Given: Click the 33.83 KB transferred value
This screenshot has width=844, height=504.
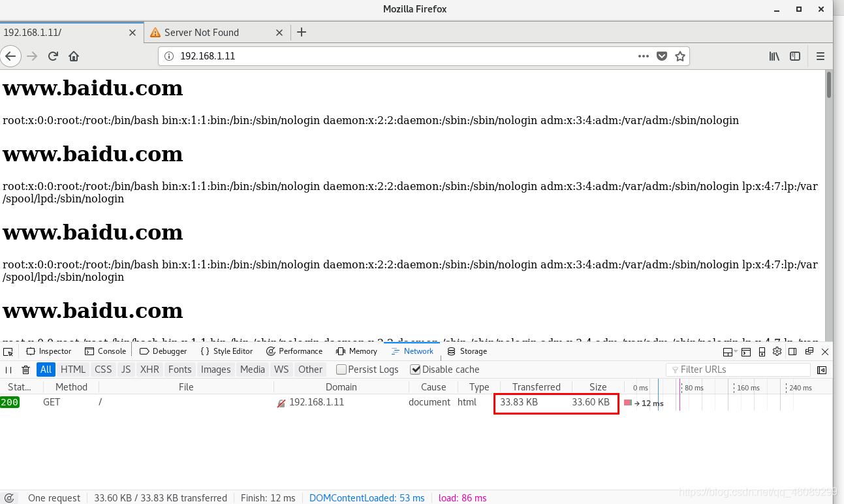Looking at the screenshot, I should coord(519,402).
